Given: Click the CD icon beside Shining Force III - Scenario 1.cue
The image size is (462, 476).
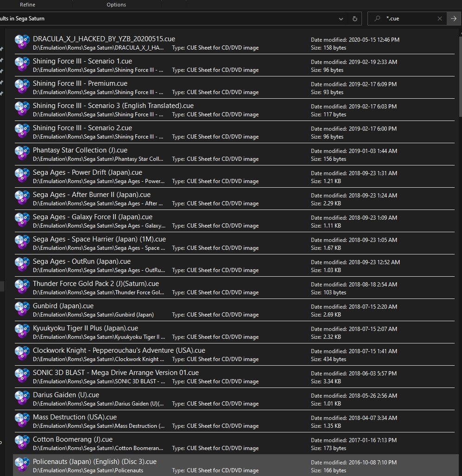Looking at the screenshot, I should [22, 64].
